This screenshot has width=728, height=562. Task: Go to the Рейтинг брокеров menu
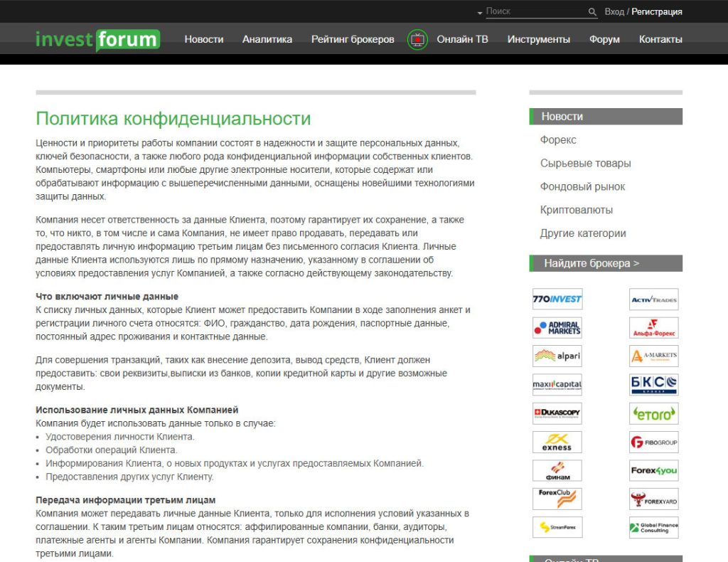coord(353,39)
